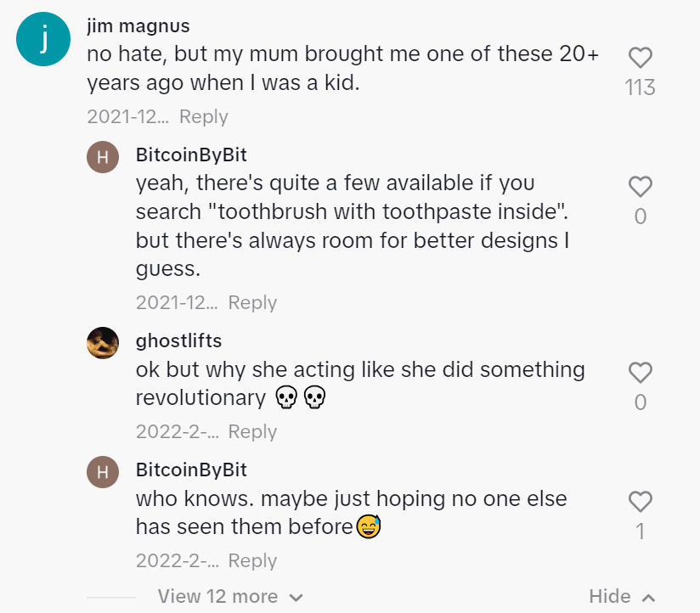Collapse replies with Hide

pos(622,597)
